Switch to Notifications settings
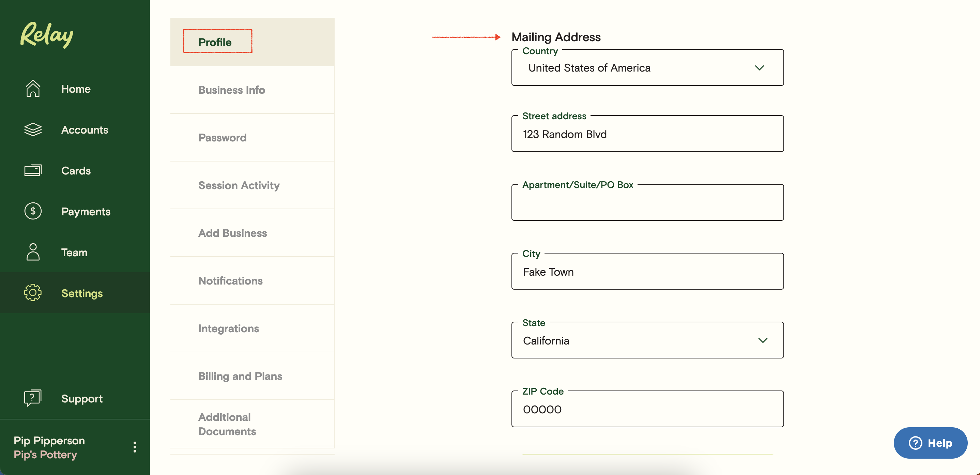This screenshot has width=980, height=475. (252, 281)
